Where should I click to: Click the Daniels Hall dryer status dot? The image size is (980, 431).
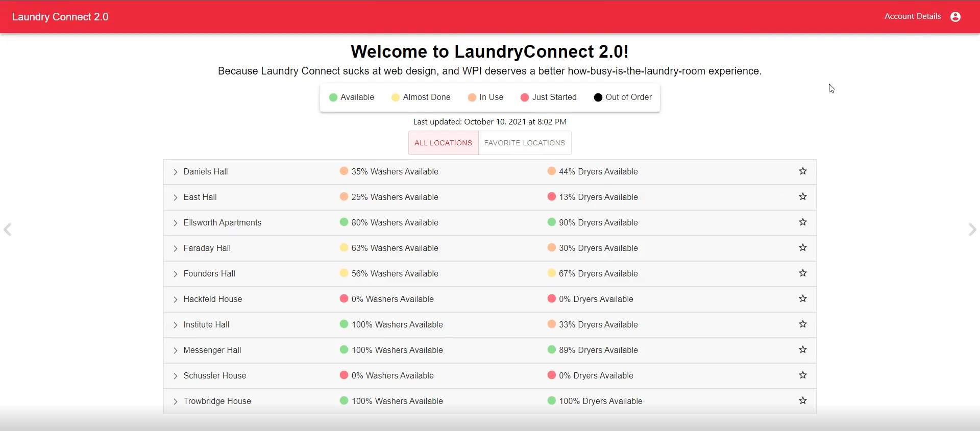pyautogui.click(x=552, y=171)
